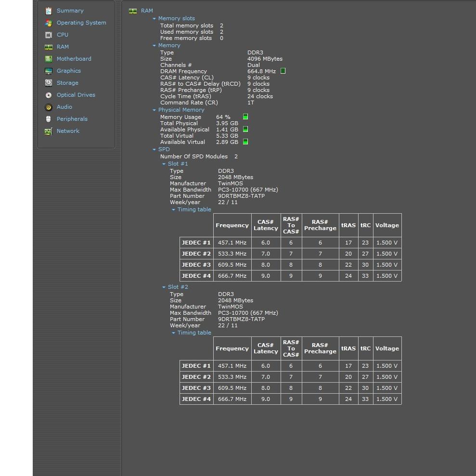Open the Network section
The width and height of the screenshot is (476, 476).
click(68, 131)
